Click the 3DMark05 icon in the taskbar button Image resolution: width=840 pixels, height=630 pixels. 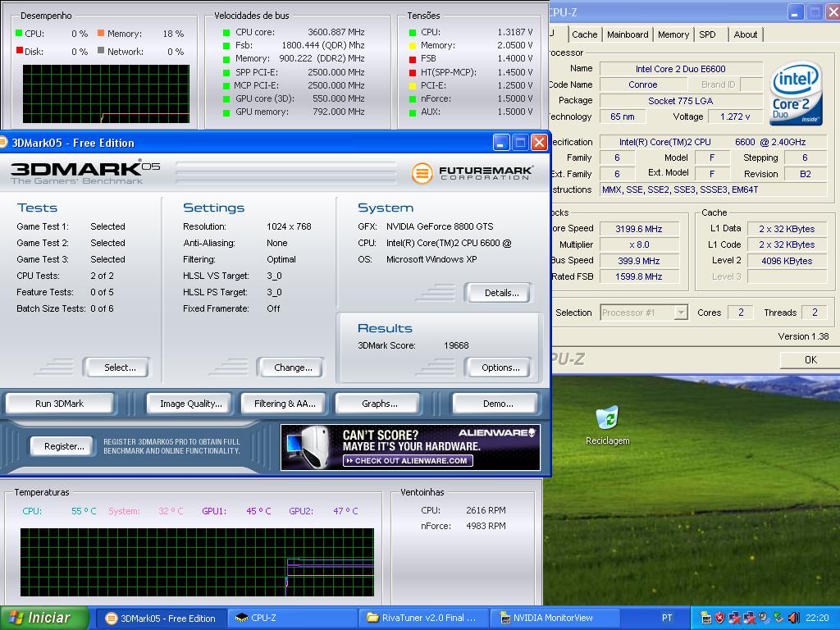click(112, 619)
